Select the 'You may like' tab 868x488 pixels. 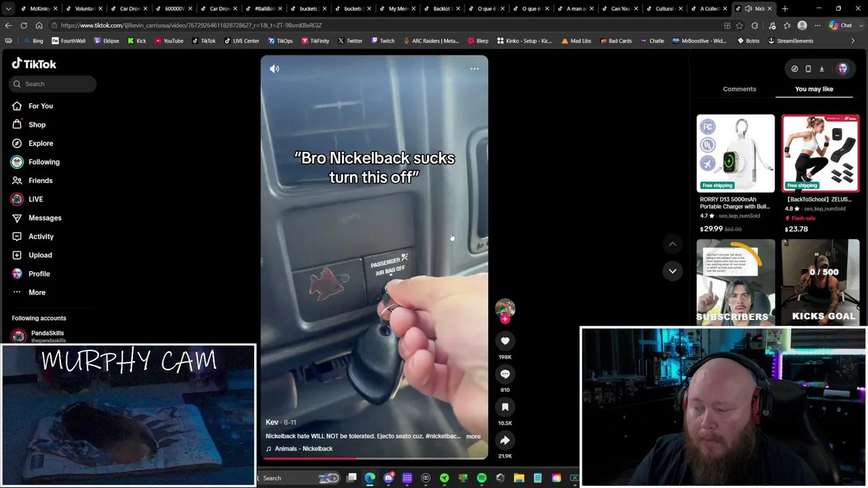(x=814, y=89)
